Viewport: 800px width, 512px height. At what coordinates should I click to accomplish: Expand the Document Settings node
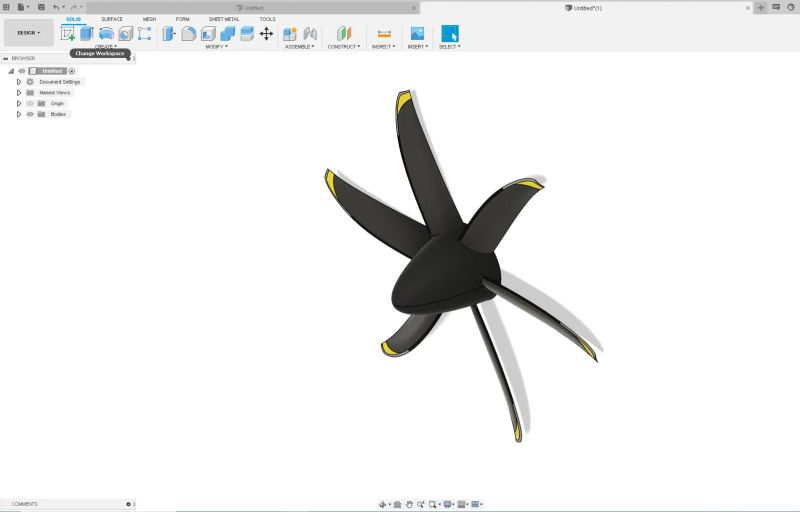pos(19,82)
